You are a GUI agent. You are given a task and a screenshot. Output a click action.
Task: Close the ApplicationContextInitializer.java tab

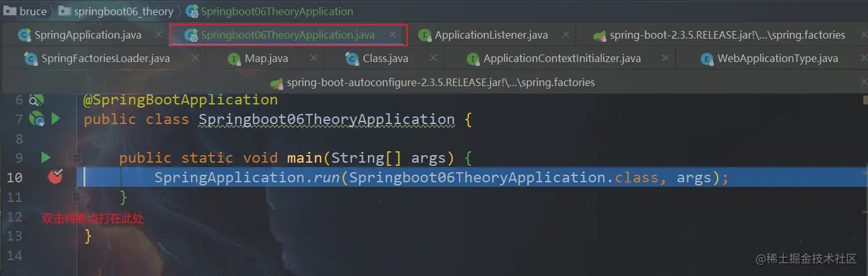[x=664, y=59]
